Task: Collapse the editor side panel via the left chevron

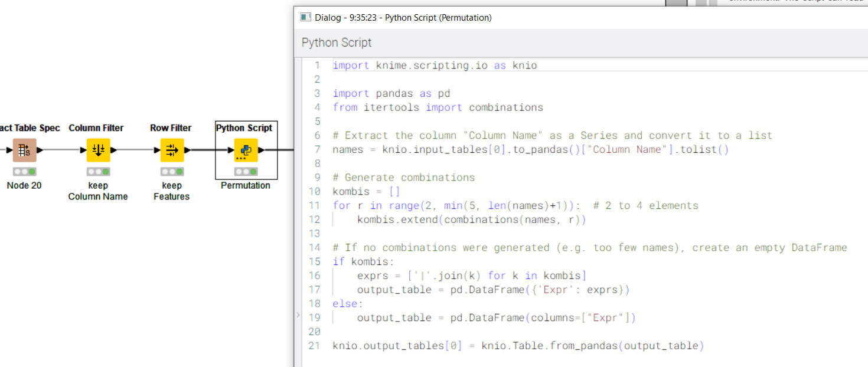Action: pyautogui.click(x=297, y=316)
